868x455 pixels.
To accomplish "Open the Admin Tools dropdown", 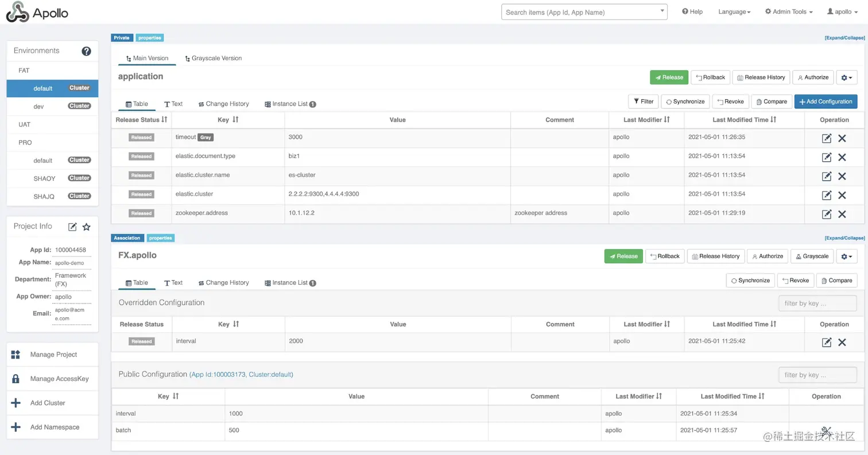I will pyautogui.click(x=789, y=11).
